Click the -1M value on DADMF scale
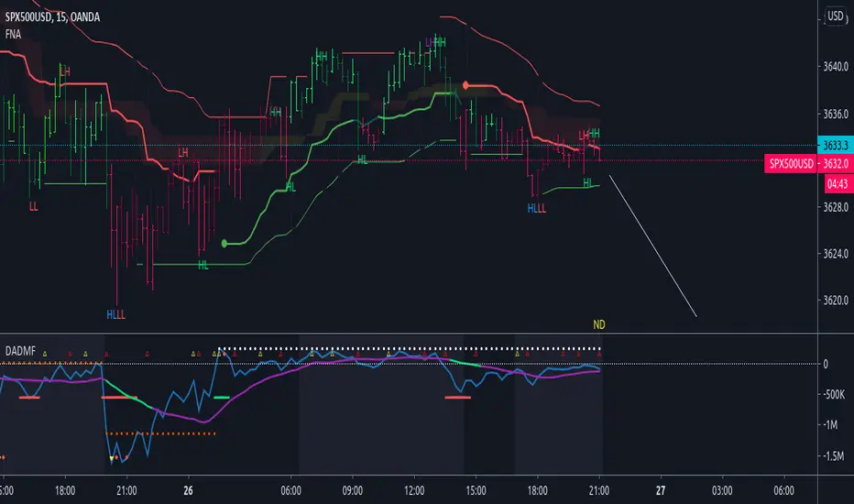This screenshot has width=854, height=504. [x=830, y=424]
